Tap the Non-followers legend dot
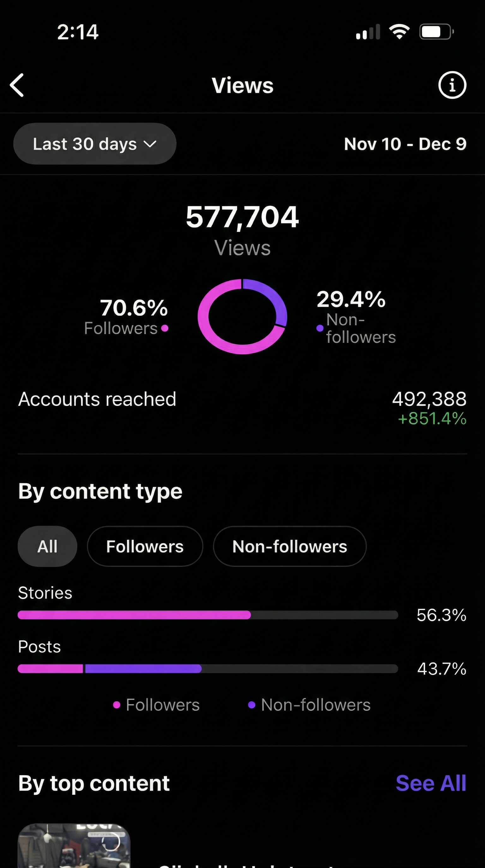485x868 pixels. pos(252,704)
